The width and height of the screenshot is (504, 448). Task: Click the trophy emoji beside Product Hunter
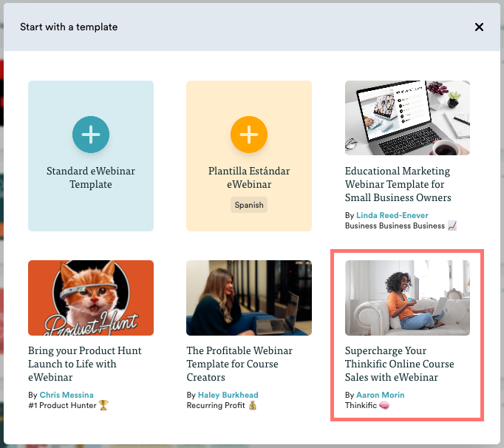click(x=103, y=405)
